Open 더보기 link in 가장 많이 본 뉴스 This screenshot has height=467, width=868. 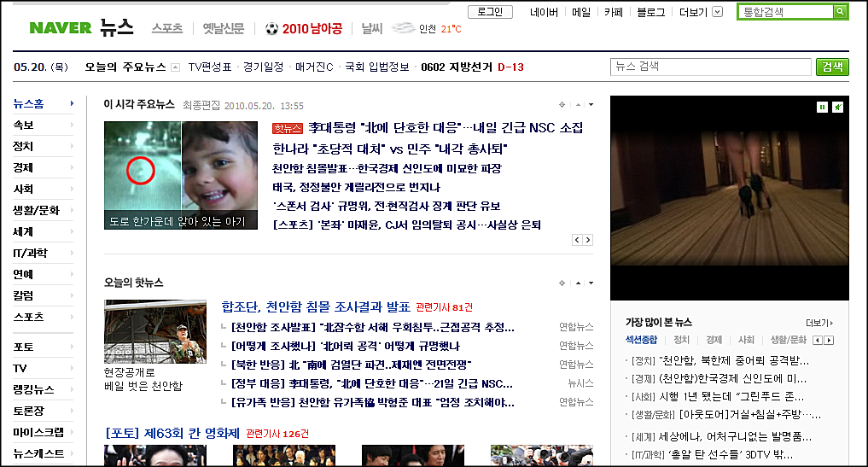pyautogui.click(x=819, y=323)
